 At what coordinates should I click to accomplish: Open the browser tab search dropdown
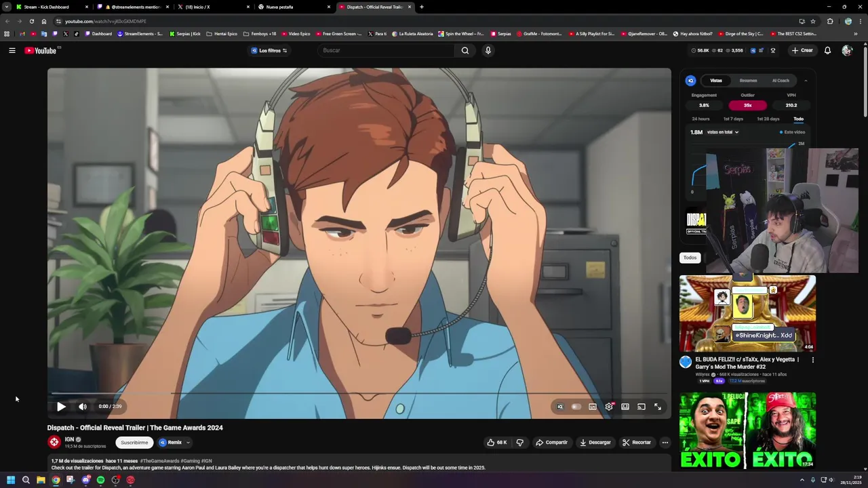[6, 7]
